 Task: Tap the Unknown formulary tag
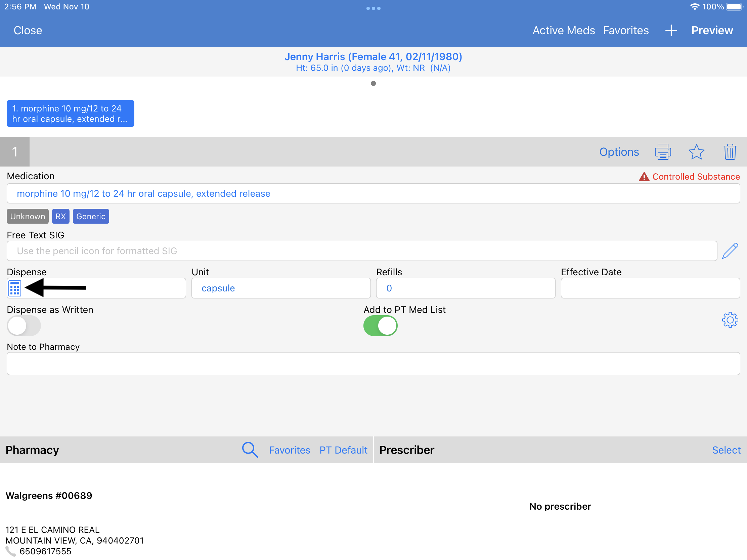(28, 216)
